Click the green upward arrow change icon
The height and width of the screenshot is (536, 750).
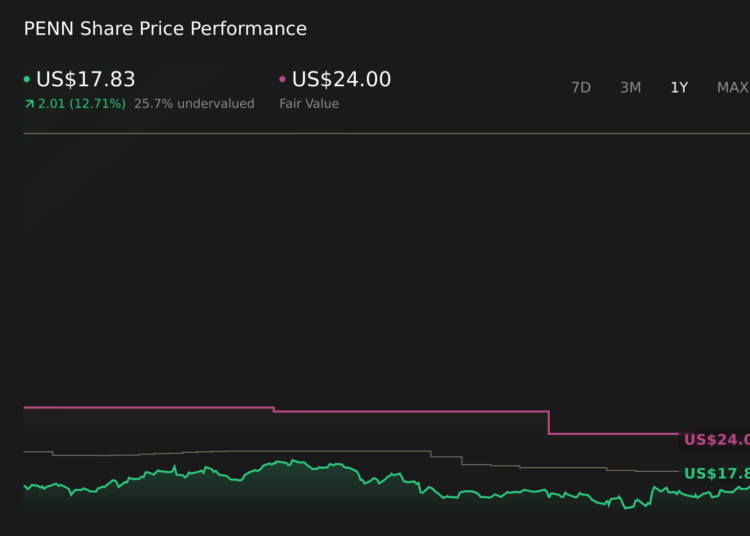tap(30, 104)
